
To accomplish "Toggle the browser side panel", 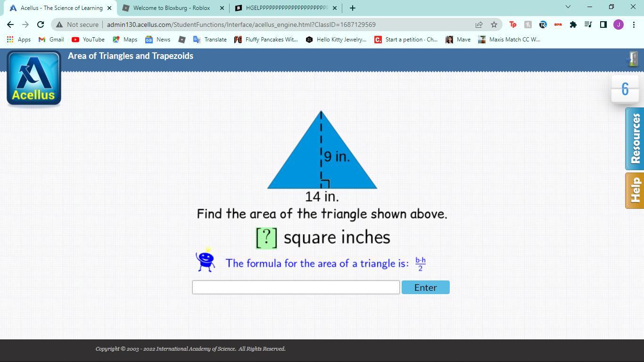I will (x=603, y=25).
